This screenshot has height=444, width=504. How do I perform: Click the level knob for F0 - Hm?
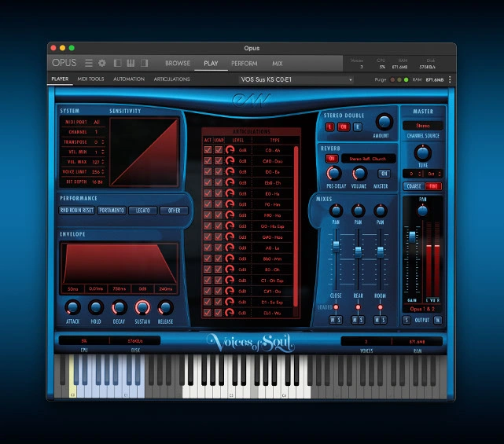click(x=230, y=204)
